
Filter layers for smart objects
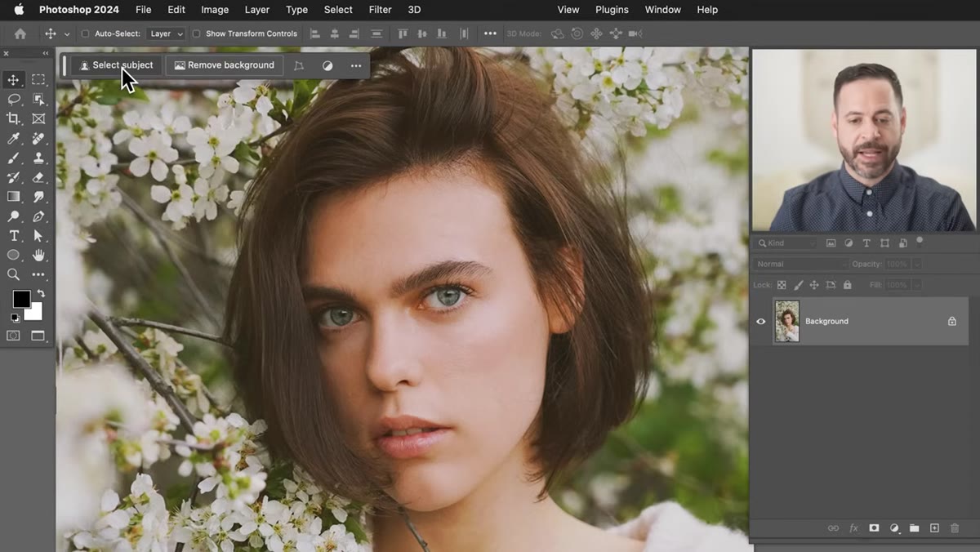click(x=902, y=243)
